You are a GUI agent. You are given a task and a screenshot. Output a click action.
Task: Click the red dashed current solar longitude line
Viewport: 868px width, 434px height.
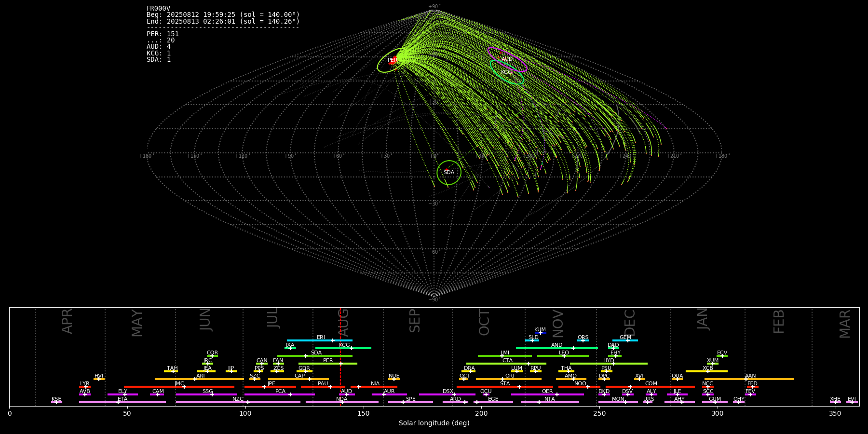click(x=340, y=356)
